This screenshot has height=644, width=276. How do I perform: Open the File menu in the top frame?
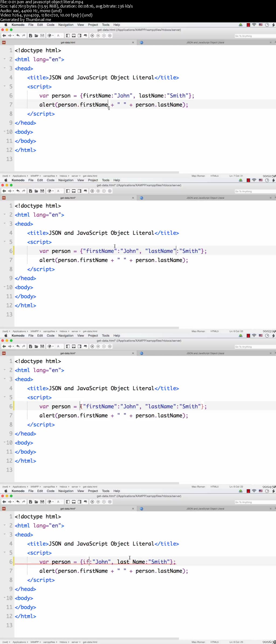31,25
